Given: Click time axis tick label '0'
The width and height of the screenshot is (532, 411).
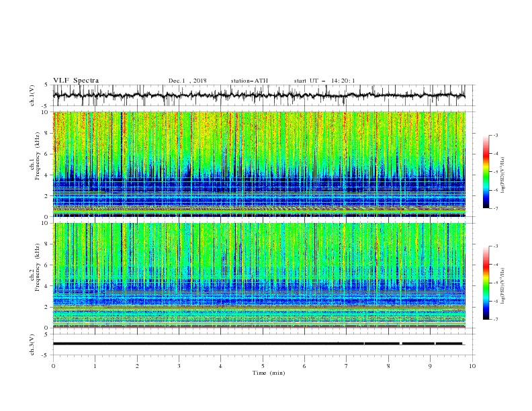Looking at the screenshot, I should point(53,366).
